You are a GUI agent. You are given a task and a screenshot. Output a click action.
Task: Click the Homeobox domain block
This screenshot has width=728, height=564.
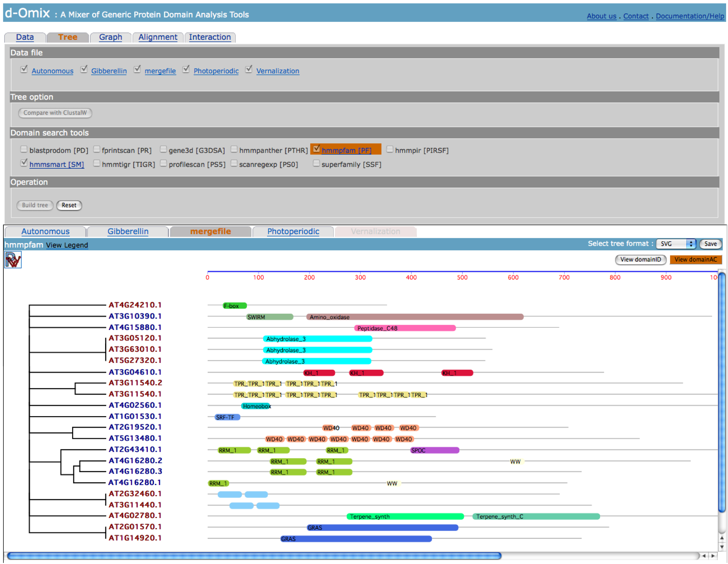point(256,406)
